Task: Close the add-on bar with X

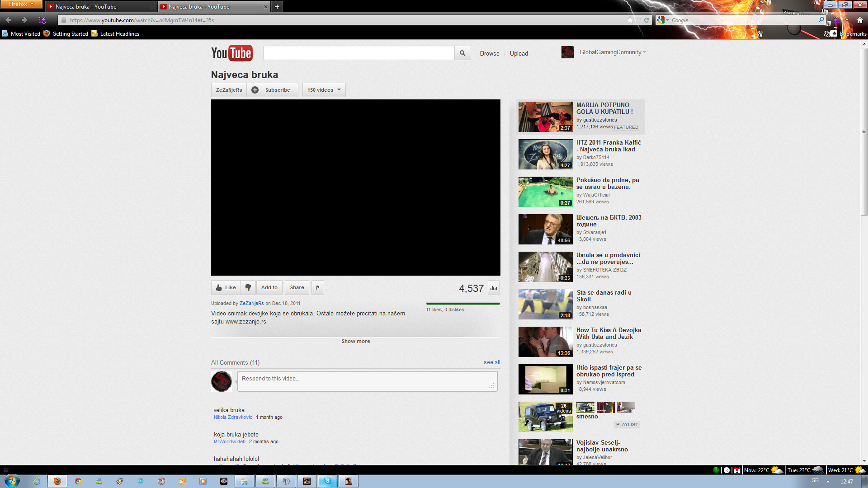Action: 6,470
